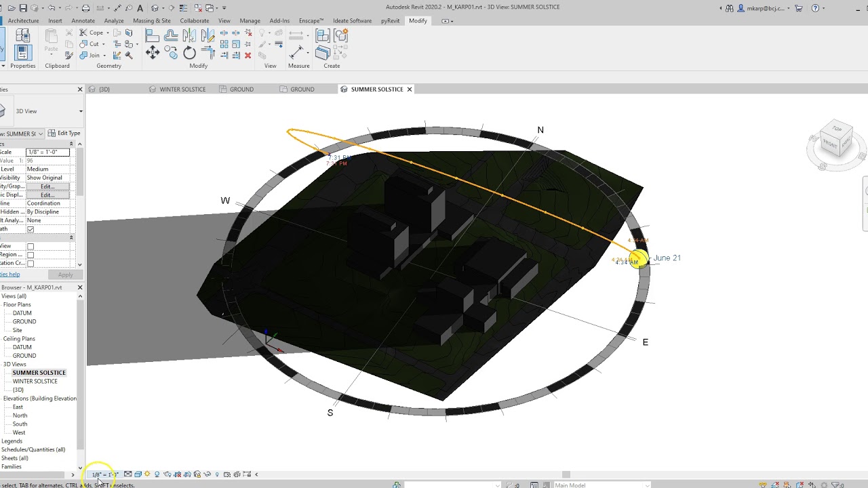Activate Trim/Extend to Corner tool
The width and height of the screenshot is (868, 488).
208,54
